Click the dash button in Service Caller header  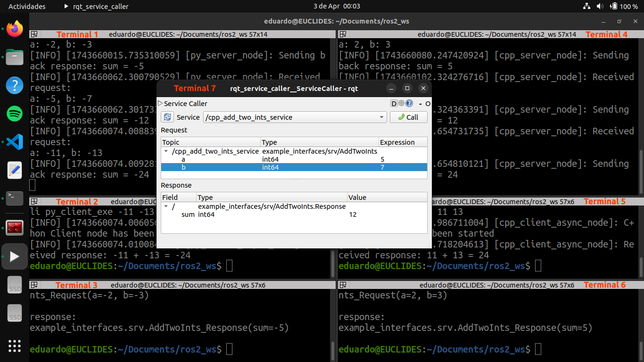pos(420,104)
